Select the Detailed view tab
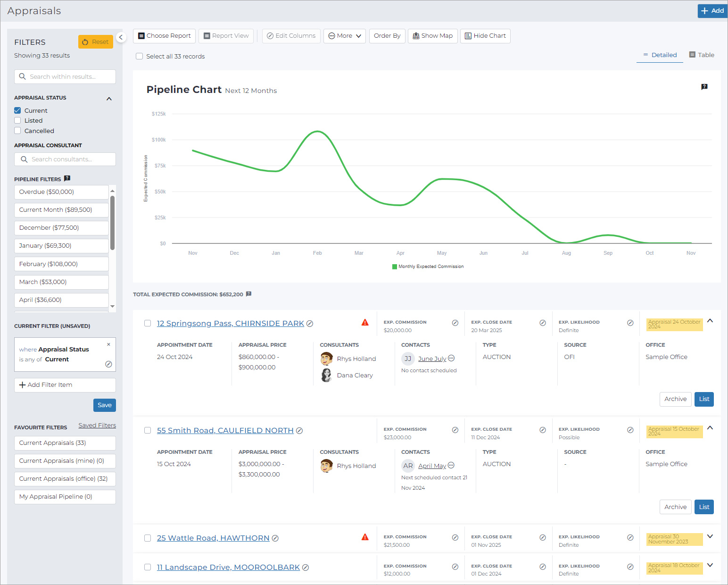 660,55
